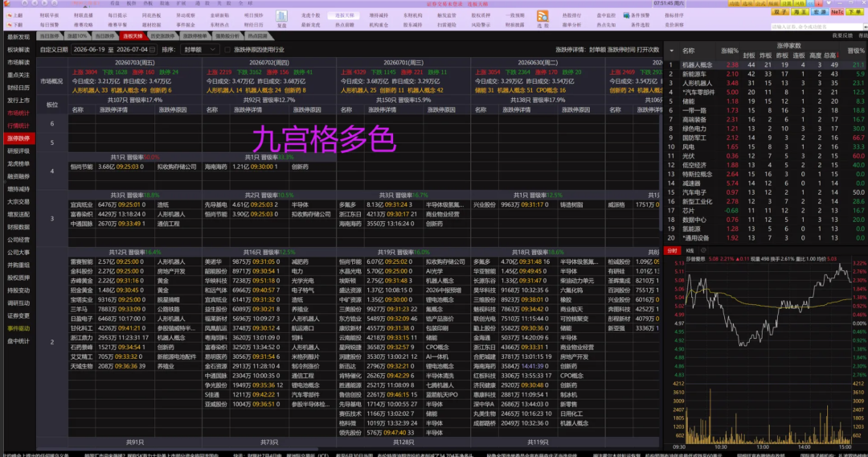The height and width of the screenshot is (457, 868).
Task: Click the 20260703(周五) date column header
Action: 134,63
